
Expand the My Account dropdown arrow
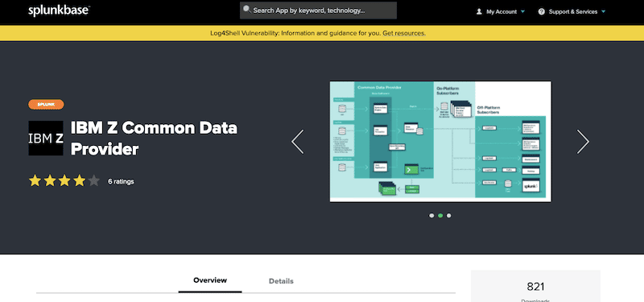pos(522,11)
